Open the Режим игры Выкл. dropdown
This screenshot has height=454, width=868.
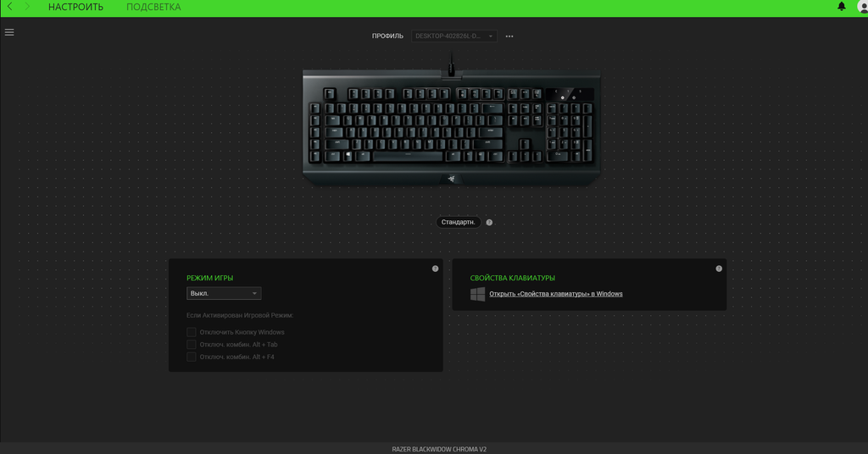coord(224,293)
